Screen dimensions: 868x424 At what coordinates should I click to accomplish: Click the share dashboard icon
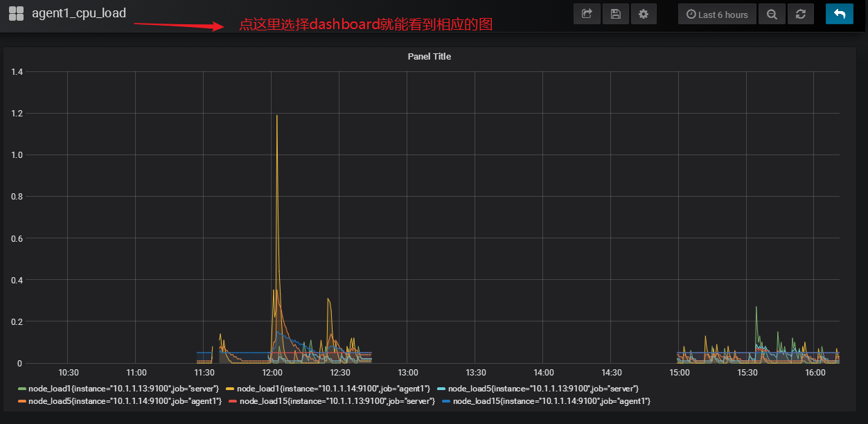[x=587, y=14]
